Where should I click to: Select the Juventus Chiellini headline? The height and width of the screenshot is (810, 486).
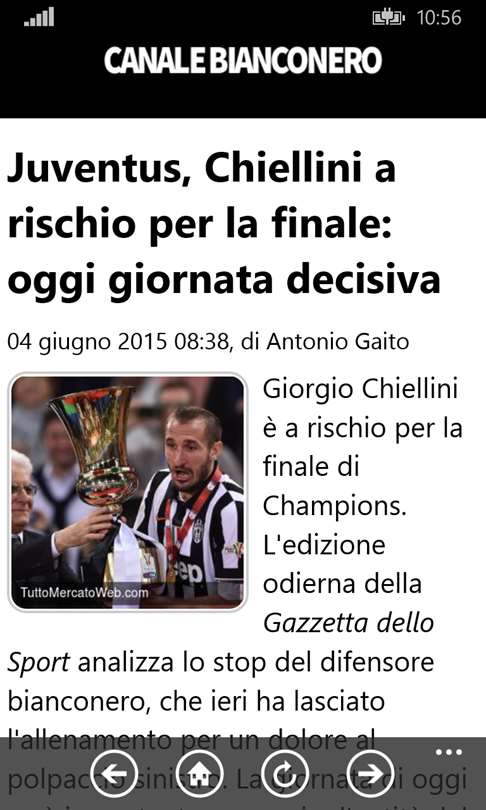point(224,224)
